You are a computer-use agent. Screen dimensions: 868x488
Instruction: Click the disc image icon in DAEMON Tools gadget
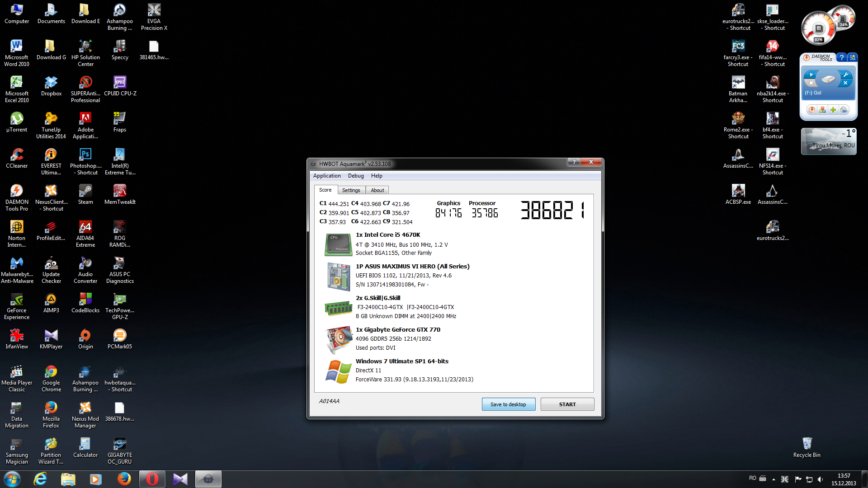[x=844, y=110]
